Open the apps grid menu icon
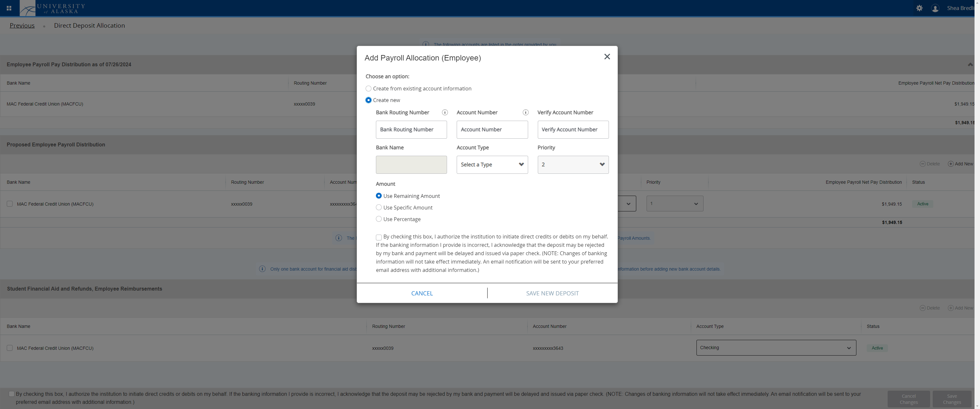 point(9,8)
